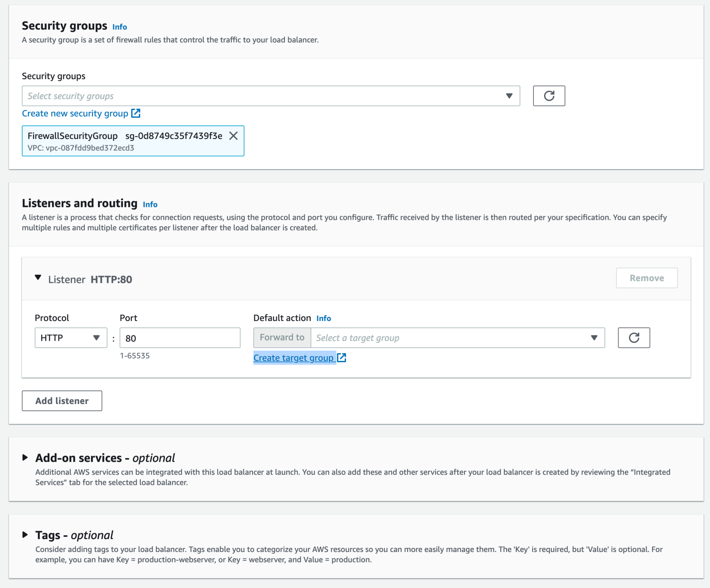Click the FirewallSecurityGroup selected token
The width and height of the screenshot is (710, 588).
tap(125, 141)
